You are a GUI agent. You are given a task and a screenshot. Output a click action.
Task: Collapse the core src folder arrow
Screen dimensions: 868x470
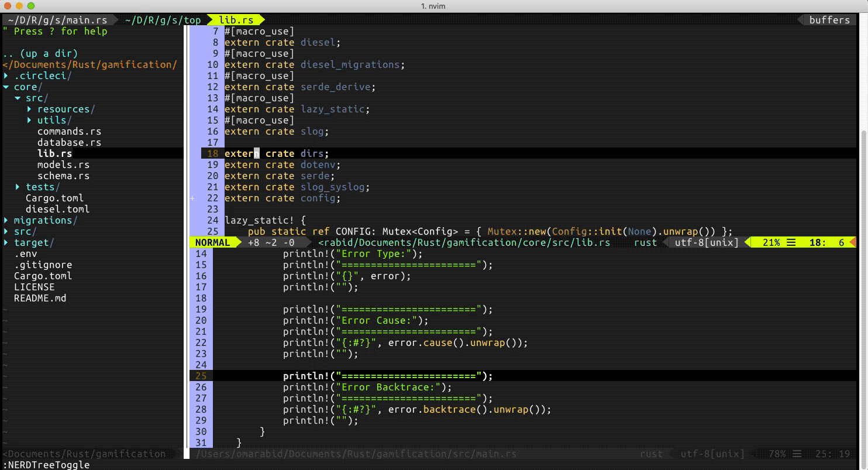[18, 98]
